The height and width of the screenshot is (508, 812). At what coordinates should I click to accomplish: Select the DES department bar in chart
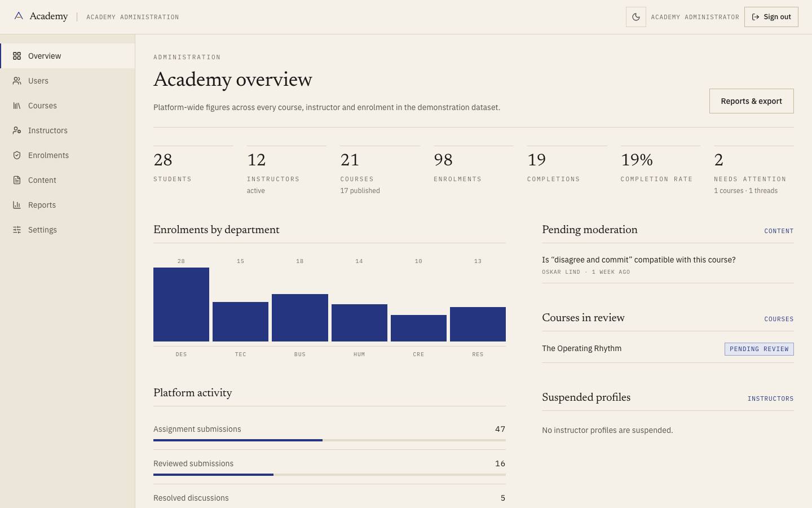coord(181,304)
